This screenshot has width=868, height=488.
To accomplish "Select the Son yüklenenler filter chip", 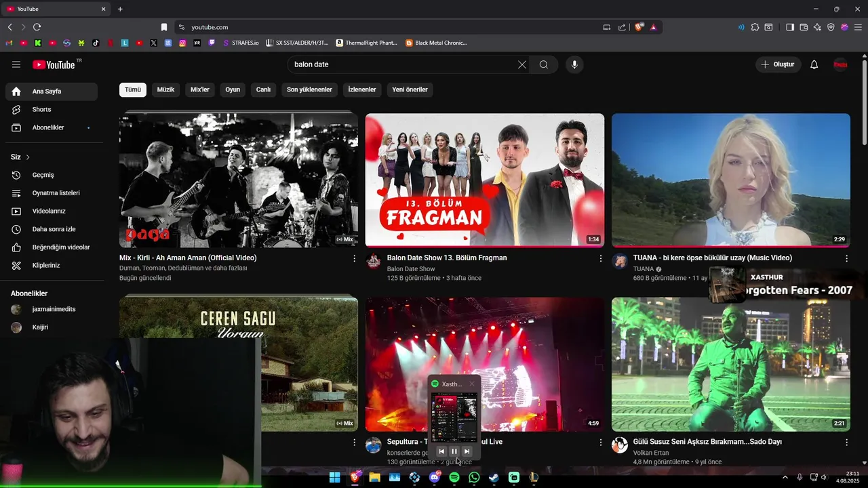I will [309, 89].
